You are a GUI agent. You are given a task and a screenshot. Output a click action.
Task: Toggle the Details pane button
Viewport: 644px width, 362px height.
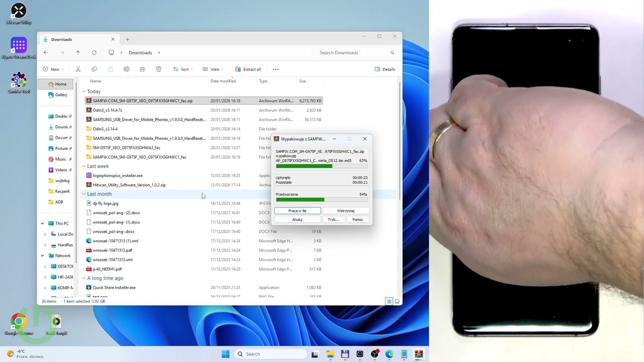point(385,69)
